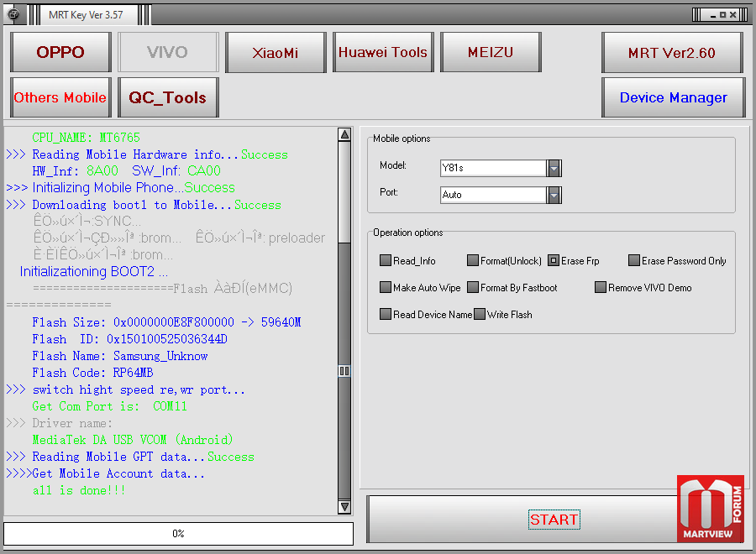Image resolution: width=756 pixels, height=554 pixels.
Task: Enable Erase Password Only checkbox
Action: [x=634, y=261]
